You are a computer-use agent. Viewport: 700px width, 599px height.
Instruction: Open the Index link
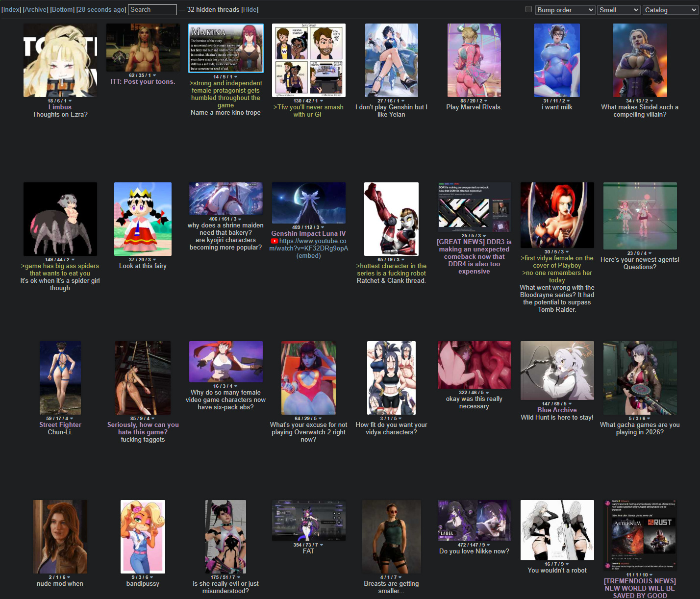(11, 9)
